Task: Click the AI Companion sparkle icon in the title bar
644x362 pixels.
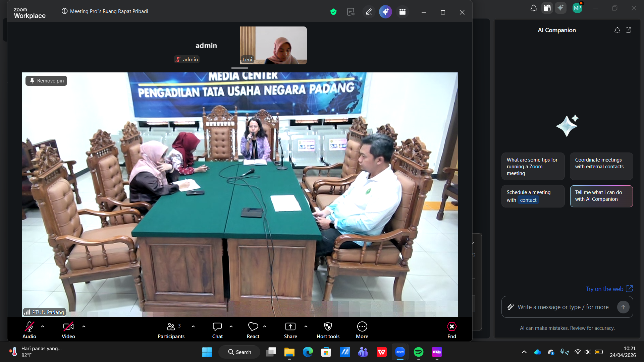Action: pos(385,11)
